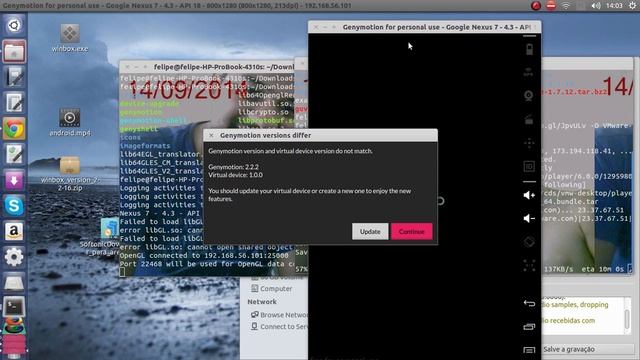This screenshot has height=360, width=640.
Task: Tap the Android Recent Apps icon
Action: click(x=529, y=327)
